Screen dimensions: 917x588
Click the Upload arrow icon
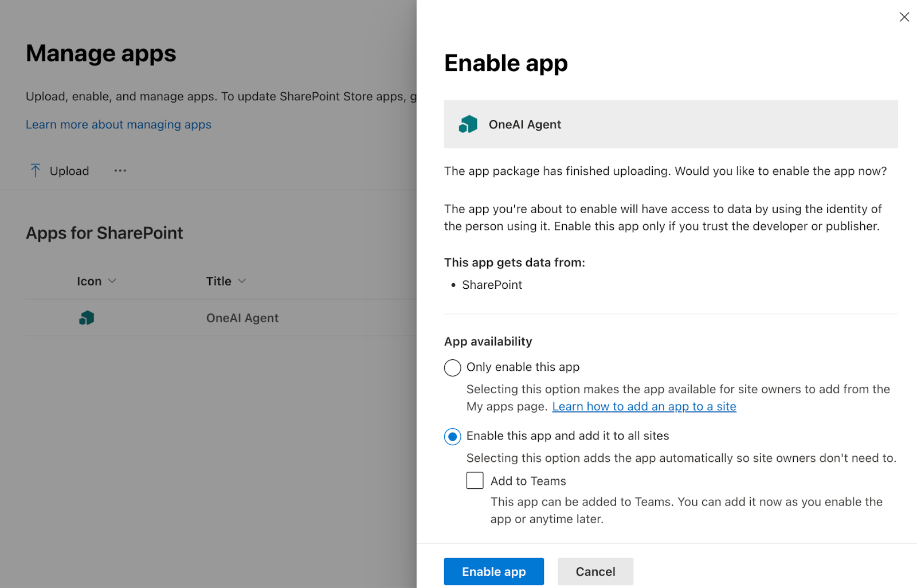coord(35,170)
